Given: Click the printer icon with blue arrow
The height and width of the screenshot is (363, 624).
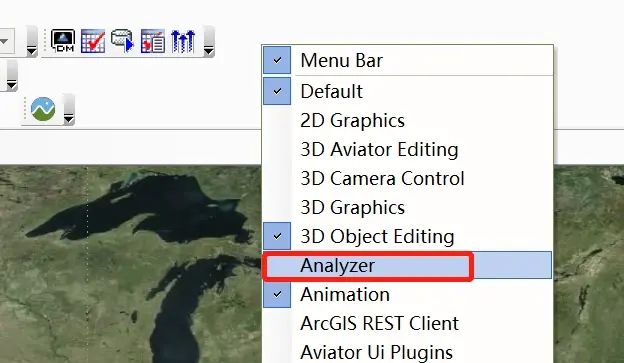Looking at the screenshot, I should [x=122, y=41].
